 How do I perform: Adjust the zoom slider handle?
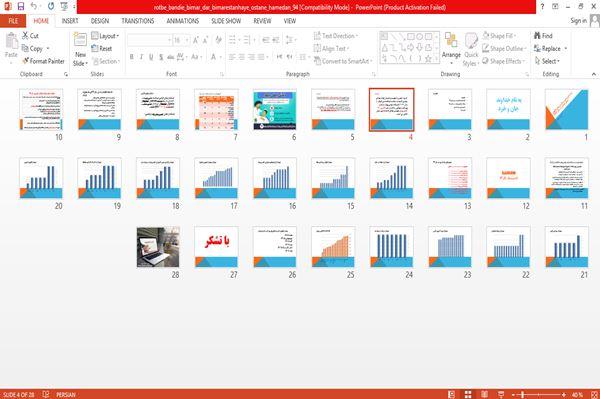pos(523,394)
